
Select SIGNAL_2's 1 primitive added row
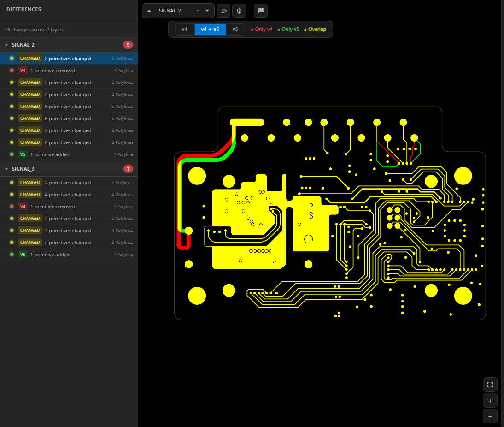(69, 154)
